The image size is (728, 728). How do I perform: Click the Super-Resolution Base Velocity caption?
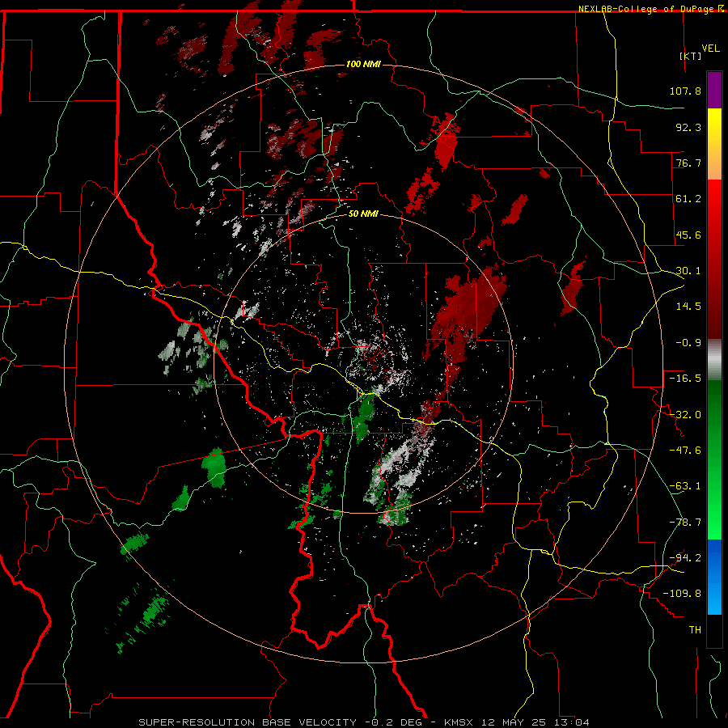pyautogui.click(x=364, y=722)
